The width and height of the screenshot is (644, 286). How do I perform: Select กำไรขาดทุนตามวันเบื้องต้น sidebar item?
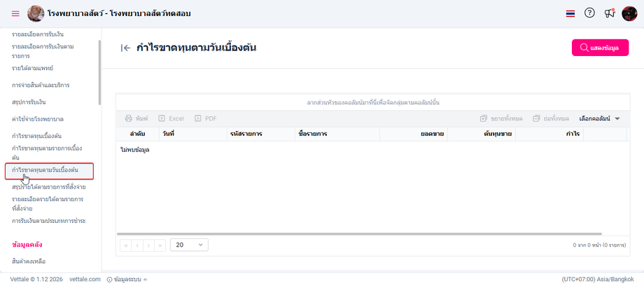(x=49, y=171)
